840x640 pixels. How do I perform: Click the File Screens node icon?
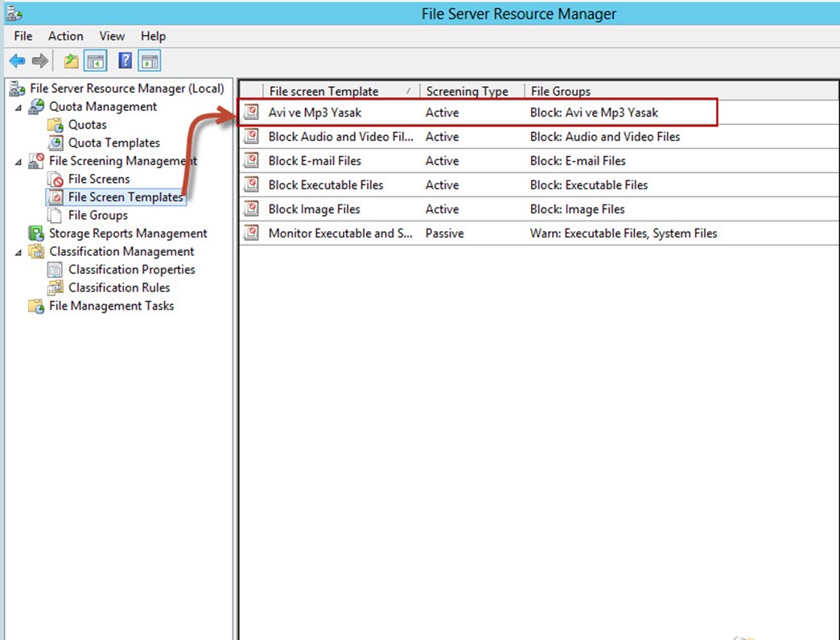click(x=56, y=179)
